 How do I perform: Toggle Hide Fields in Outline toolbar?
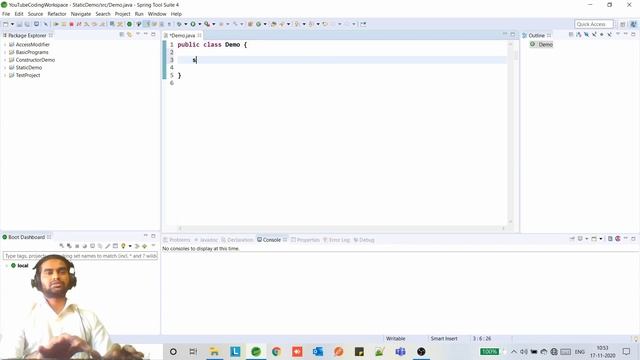(x=586, y=35)
